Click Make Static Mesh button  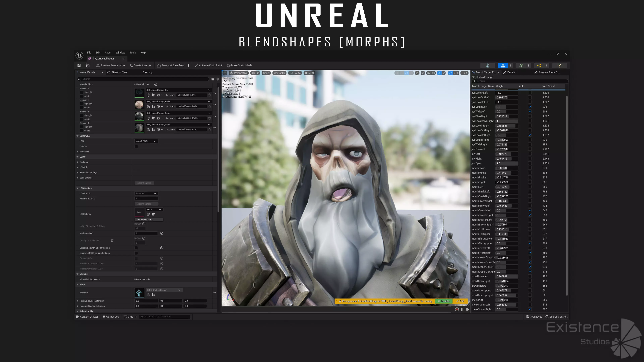(239, 66)
